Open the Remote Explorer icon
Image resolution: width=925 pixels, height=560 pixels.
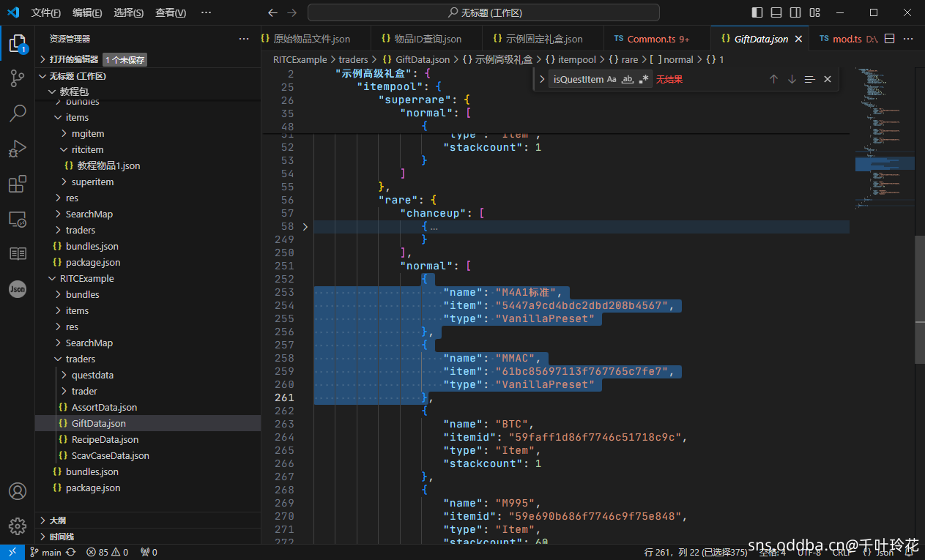coord(18,219)
